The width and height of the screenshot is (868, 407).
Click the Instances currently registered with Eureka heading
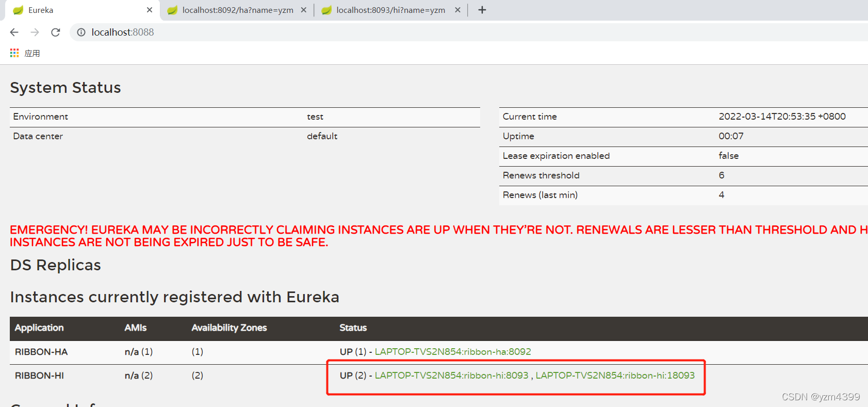coord(175,297)
